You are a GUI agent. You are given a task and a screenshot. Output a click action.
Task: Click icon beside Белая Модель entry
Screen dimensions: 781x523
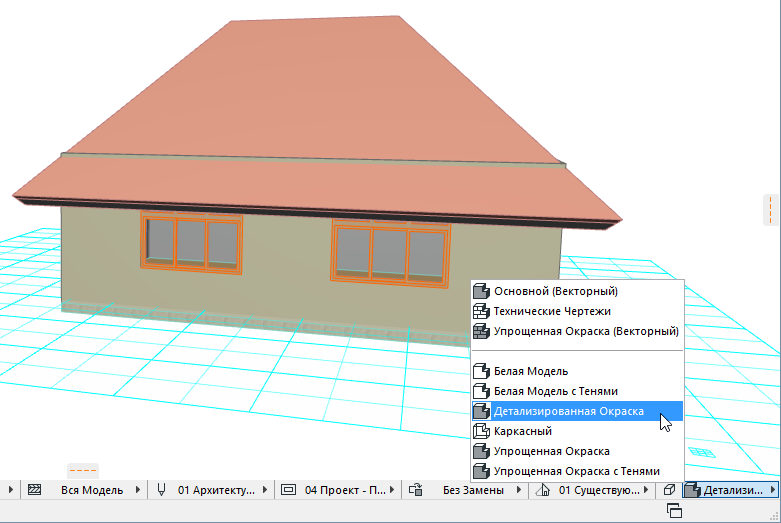pos(481,371)
